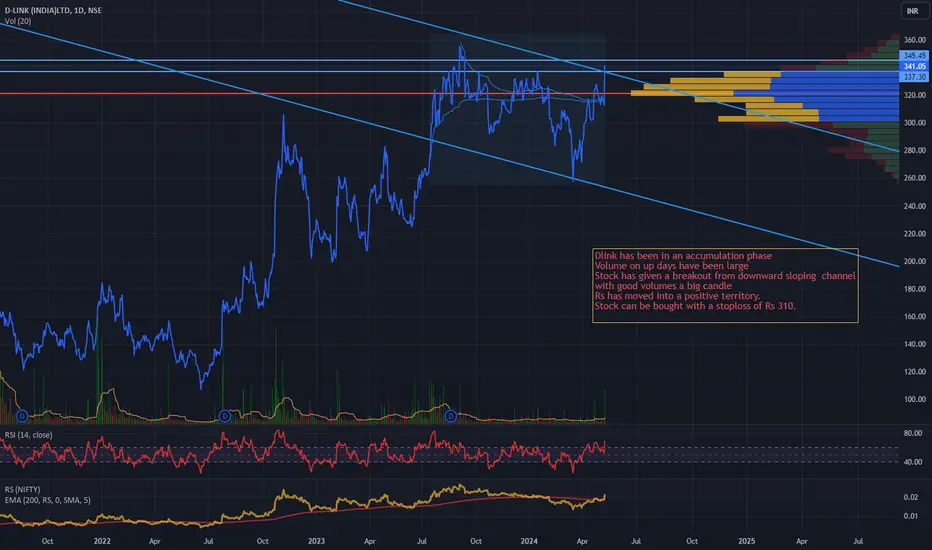Click the 140.00 price axis label

[x=915, y=344]
